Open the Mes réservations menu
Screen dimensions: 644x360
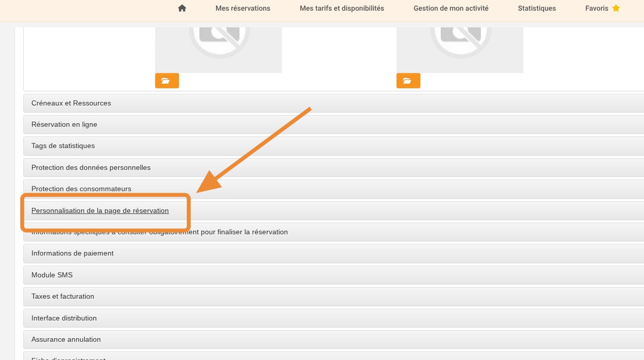243,8
